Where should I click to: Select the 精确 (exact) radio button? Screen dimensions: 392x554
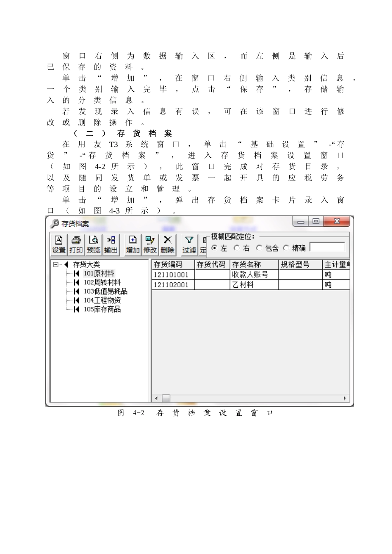286,248
